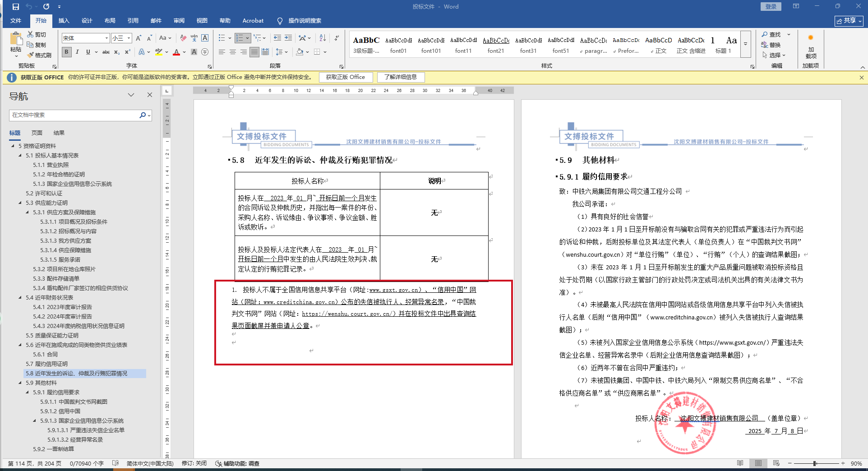Activate the 格式刷 format painter
The width and height of the screenshot is (868, 471).
click(39, 55)
